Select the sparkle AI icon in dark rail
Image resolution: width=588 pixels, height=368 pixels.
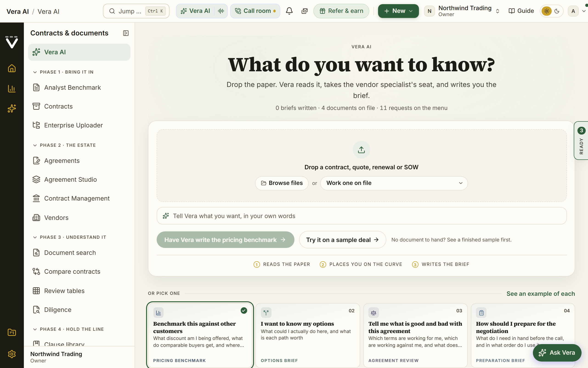[x=12, y=109]
